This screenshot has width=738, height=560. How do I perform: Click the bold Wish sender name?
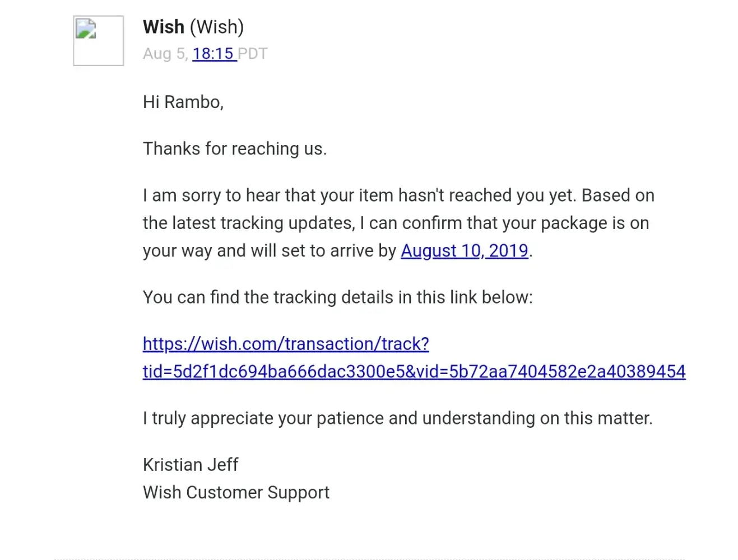click(x=163, y=27)
